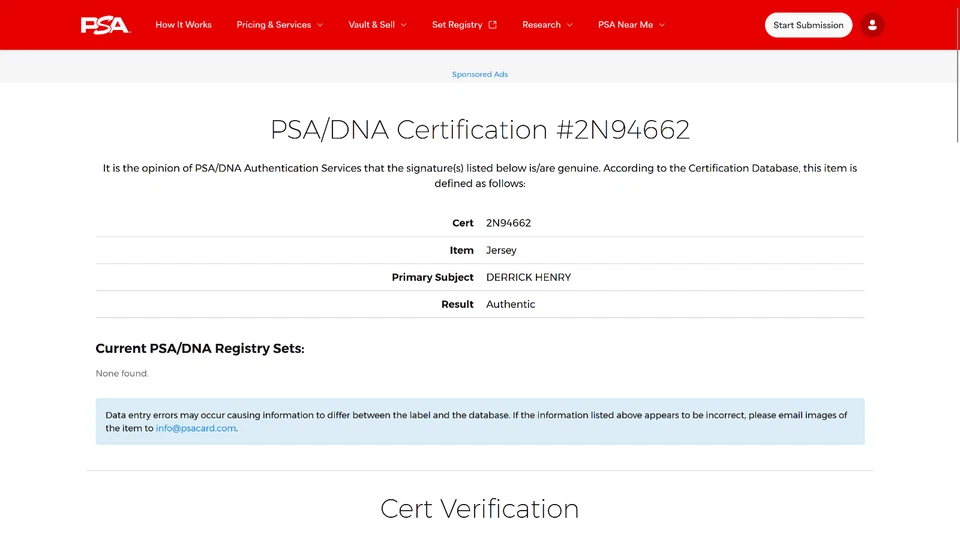
Task: Click the Cert Verification heading
Action: pyautogui.click(x=480, y=509)
